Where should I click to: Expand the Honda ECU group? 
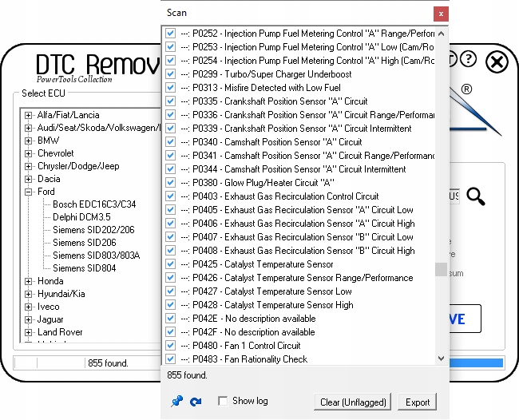[29, 281]
